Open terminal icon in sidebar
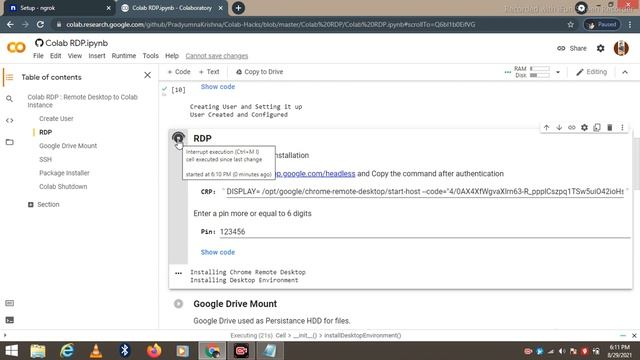Viewport: 640px width, 360px height. pyautogui.click(x=9, y=320)
